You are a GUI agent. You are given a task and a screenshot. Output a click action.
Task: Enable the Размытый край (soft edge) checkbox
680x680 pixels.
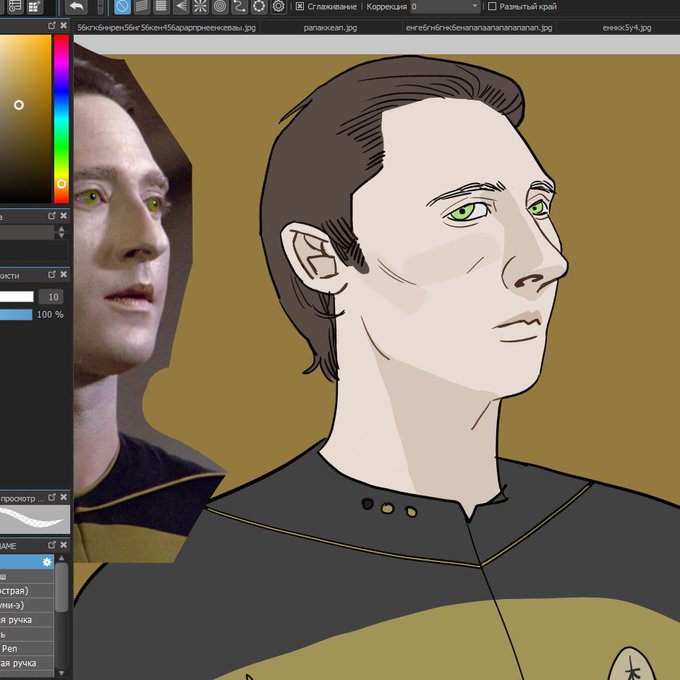[492, 7]
